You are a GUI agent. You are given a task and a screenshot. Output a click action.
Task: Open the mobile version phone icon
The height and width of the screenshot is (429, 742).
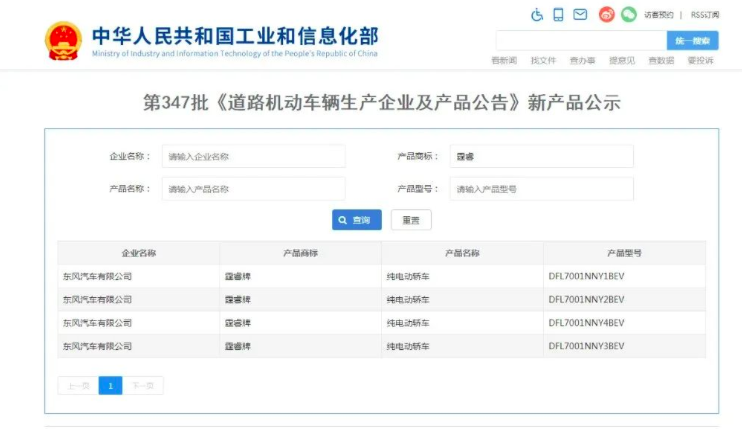click(x=558, y=14)
